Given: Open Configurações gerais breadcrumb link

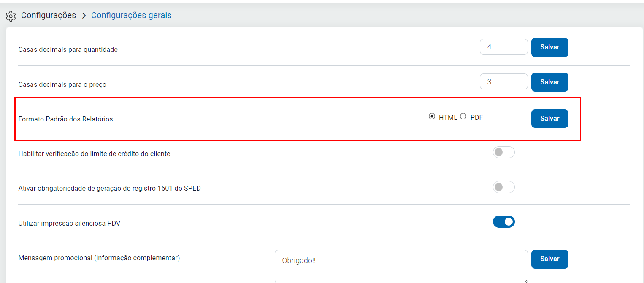Looking at the screenshot, I should pos(131,16).
